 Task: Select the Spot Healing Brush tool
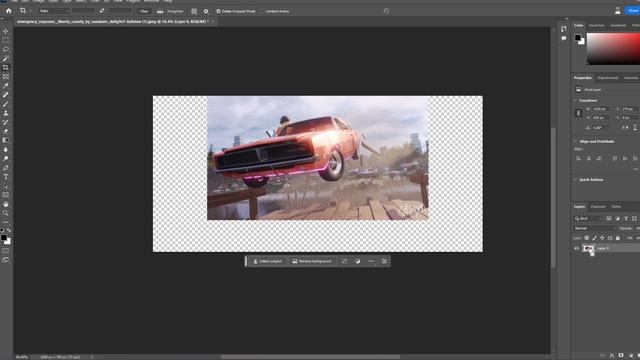coord(6,95)
